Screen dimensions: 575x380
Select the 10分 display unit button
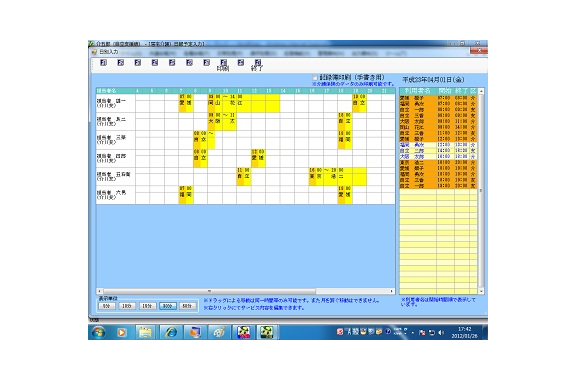[127, 306]
